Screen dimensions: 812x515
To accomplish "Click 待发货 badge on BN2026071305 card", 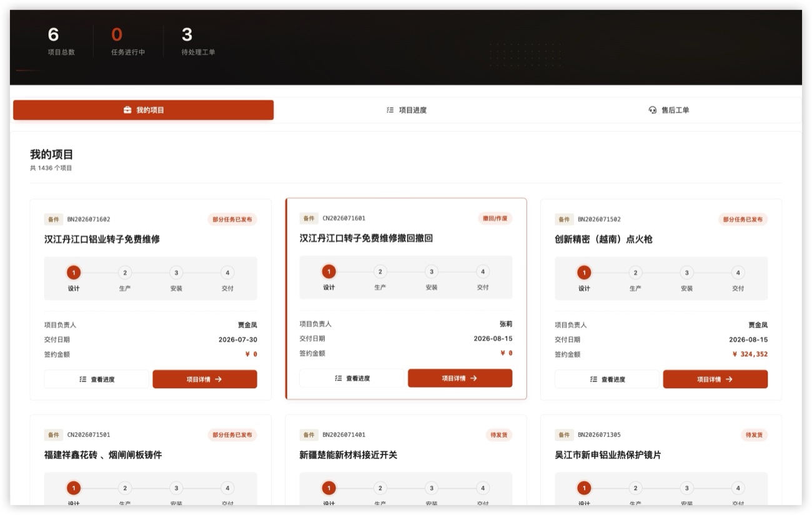I will 755,434.
